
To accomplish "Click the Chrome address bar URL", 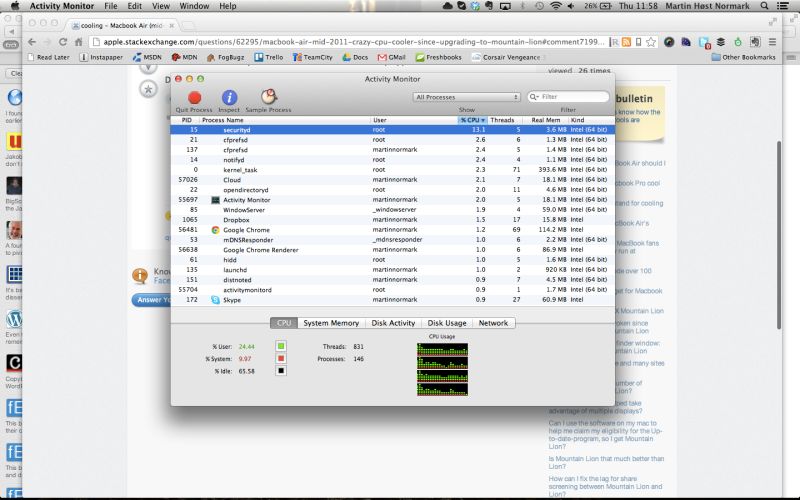I will click(353, 42).
